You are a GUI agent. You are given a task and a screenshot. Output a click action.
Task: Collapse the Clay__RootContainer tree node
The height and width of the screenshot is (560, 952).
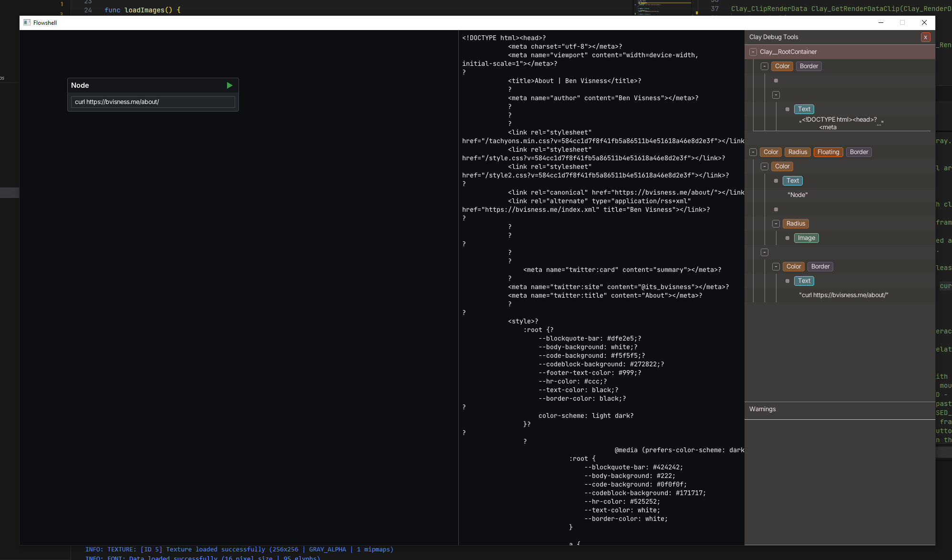pyautogui.click(x=753, y=52)
